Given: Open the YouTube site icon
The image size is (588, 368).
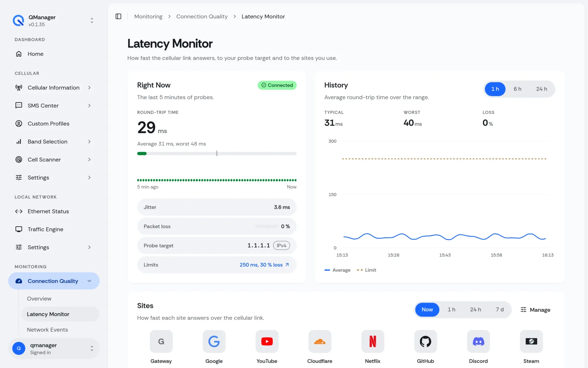Looking at the screenshot, I should (267, 342).
